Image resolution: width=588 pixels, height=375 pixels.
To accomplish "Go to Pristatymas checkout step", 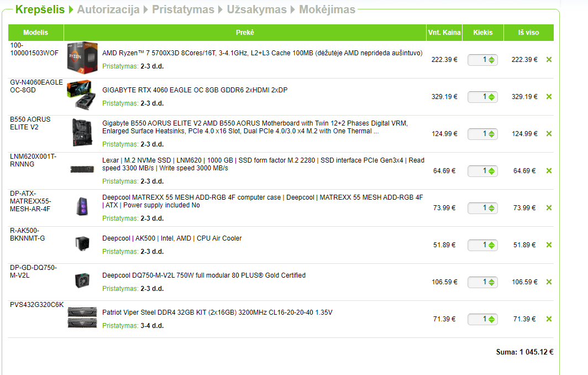I will pyautogui.click(x=183, y=9).
